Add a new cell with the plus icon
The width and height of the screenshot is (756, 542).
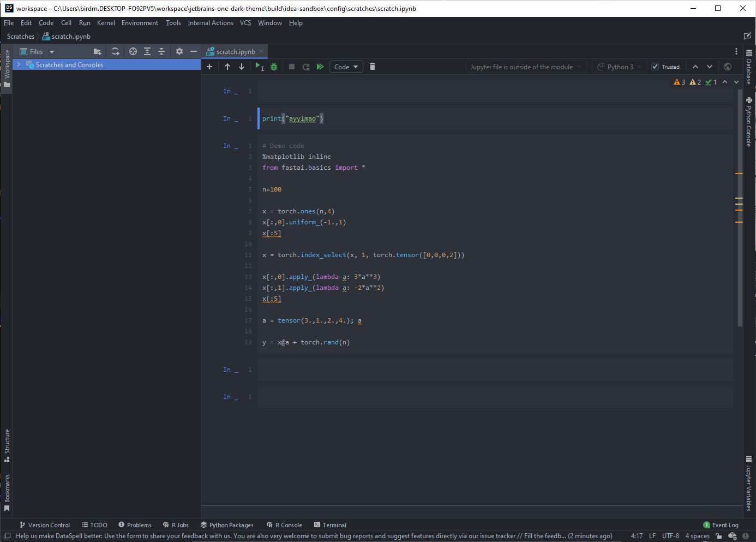(209, 66)
